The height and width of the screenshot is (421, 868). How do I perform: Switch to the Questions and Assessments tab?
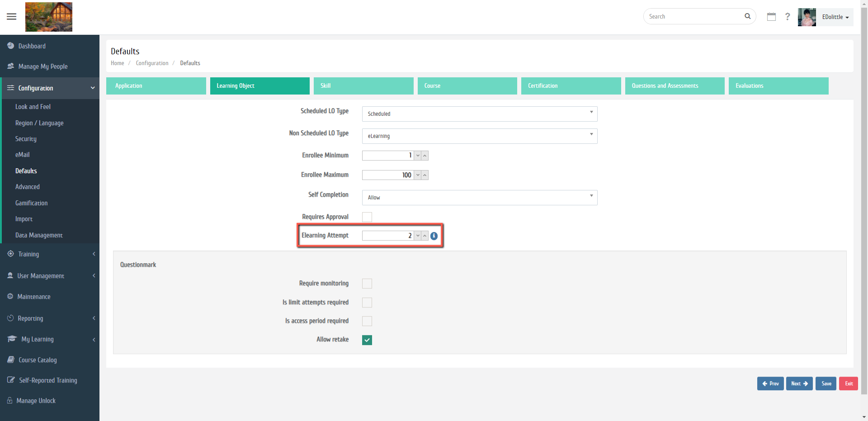(x=674, y=86)
